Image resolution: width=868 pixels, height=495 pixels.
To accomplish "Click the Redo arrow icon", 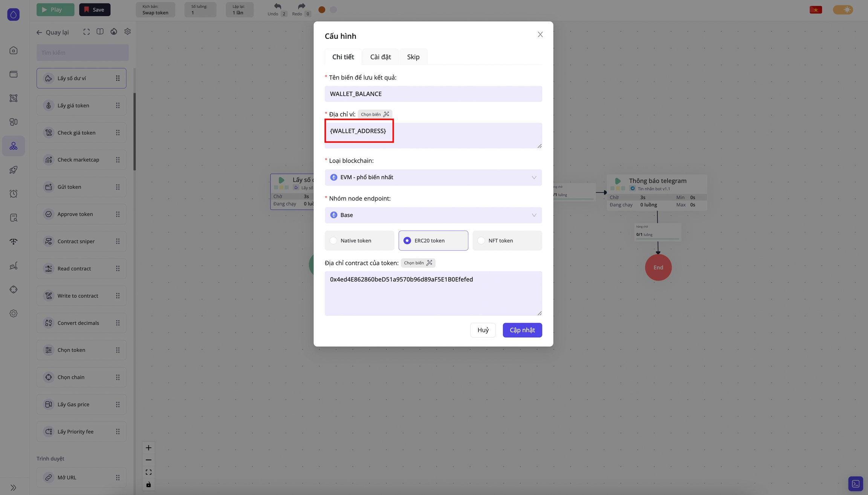I will 301,6.
